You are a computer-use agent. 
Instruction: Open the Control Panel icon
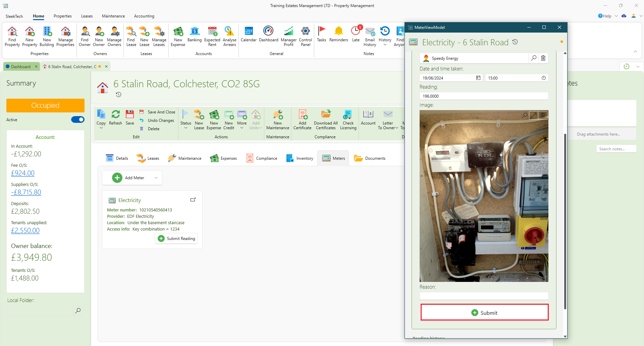point(305,36)
